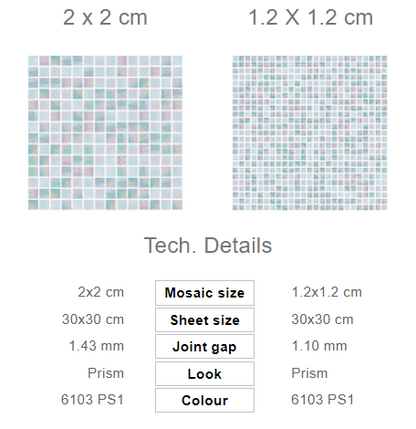Screen dimensions: 416x429
Task: Click the 2 x 2 cm mosaic thumbnail
Action: tap(105, 133)
